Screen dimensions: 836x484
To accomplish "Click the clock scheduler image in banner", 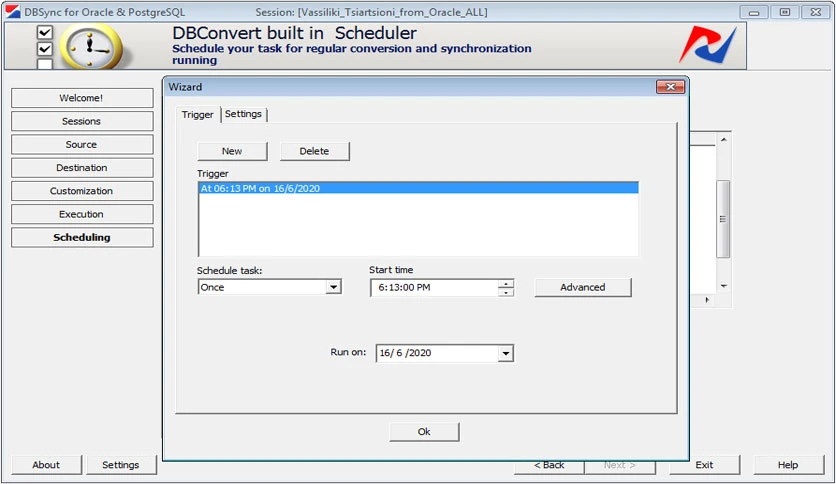I will (x=91, y=47).
